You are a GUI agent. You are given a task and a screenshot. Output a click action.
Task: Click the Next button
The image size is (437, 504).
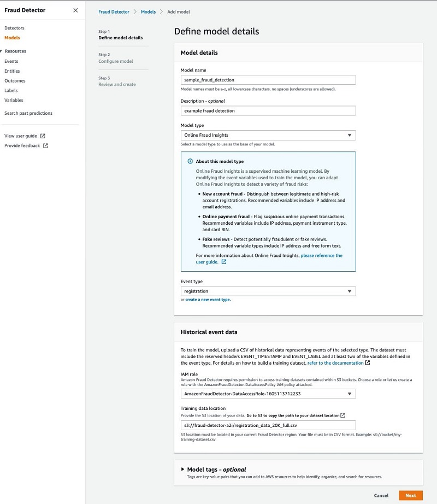pyautogui.click(x=411, y=495)
